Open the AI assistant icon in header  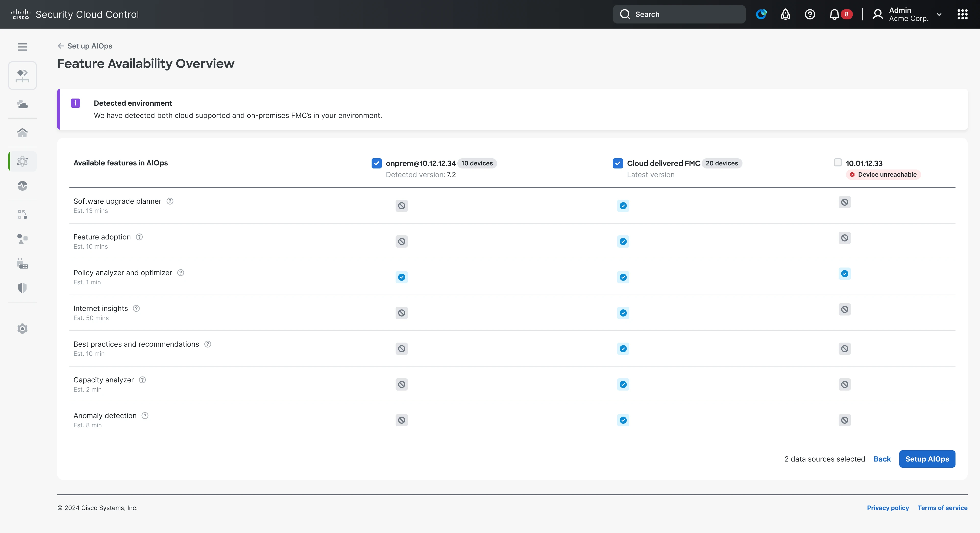761,14
